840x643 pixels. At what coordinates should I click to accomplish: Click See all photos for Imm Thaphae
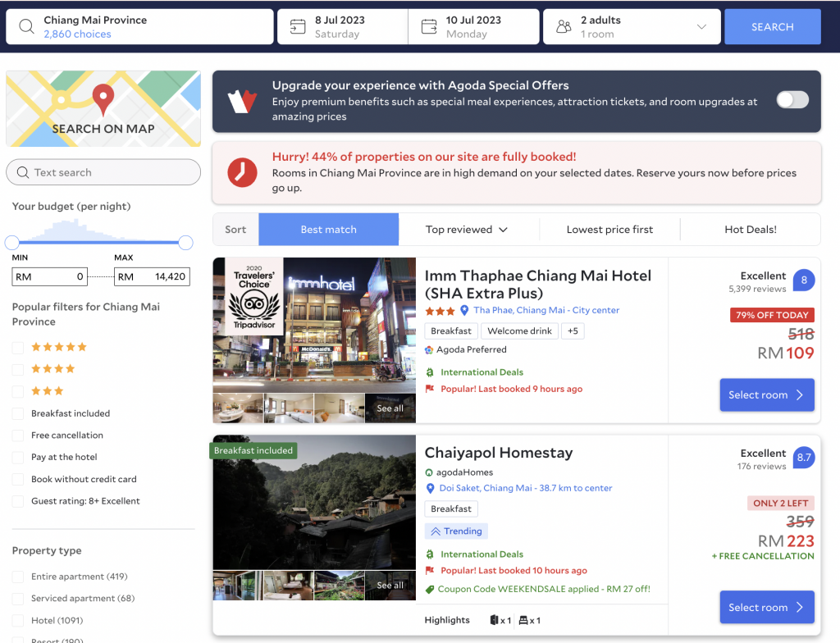pyautogui.click(x=390, y=408)
